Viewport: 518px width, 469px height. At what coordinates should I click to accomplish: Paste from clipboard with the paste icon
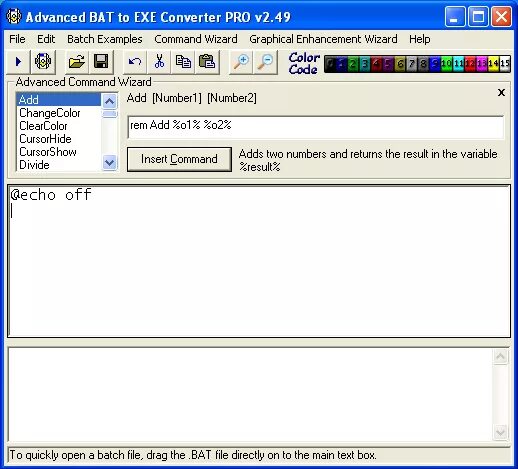(x=207, y=62)
